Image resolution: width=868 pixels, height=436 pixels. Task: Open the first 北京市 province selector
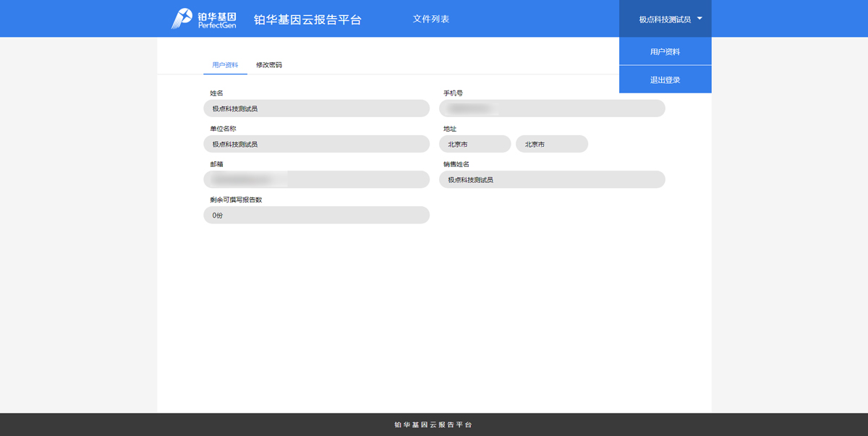pyautogui.click(x=475, y=144)
